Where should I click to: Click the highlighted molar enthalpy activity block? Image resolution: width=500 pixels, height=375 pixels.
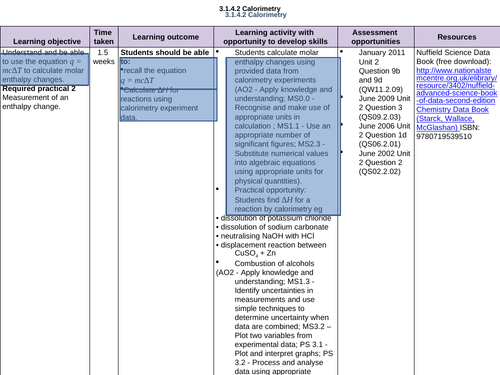(283, 136)
